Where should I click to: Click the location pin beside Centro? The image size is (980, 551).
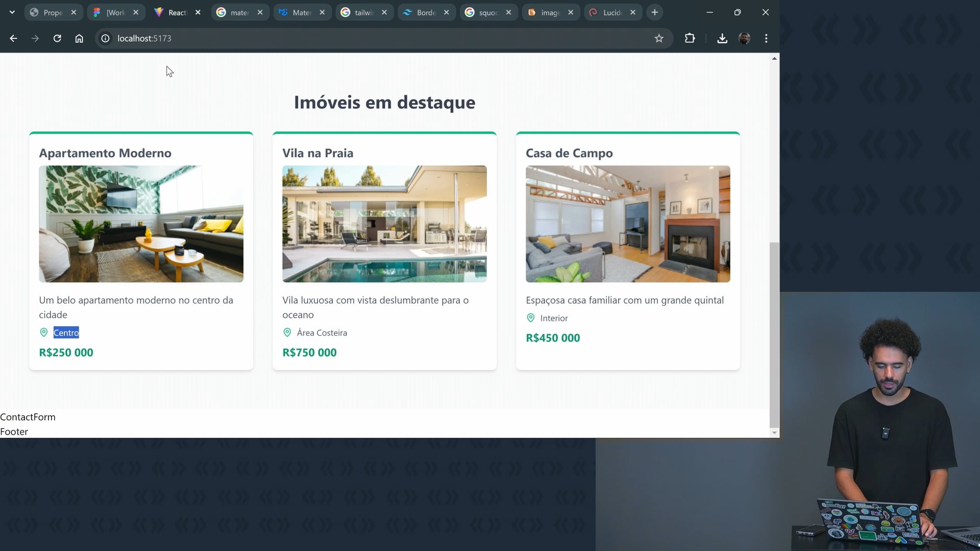[44, 333]
